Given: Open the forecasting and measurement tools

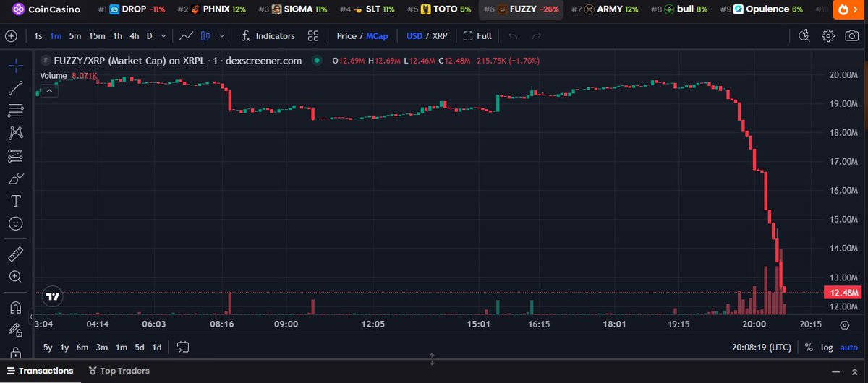Looking at the screenshot, I should [15, 155].
